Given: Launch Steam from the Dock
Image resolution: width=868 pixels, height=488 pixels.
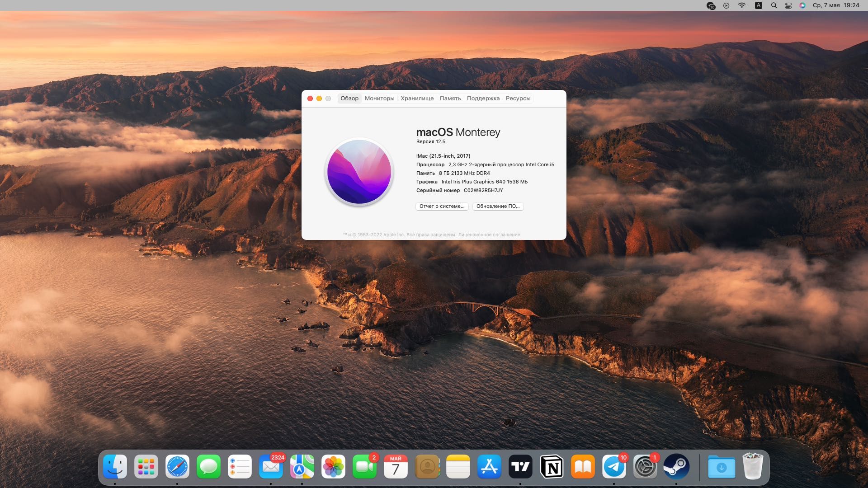Looking at the screenshot, I should (676, 467).
